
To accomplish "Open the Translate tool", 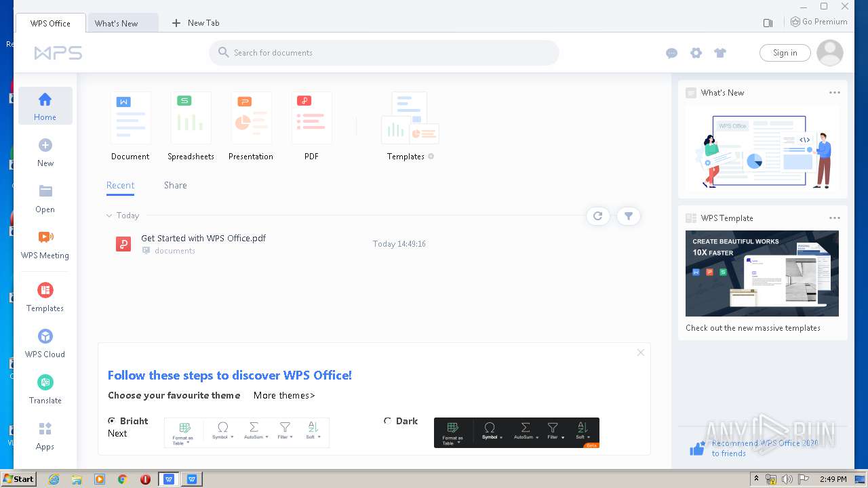I will 45,389.
